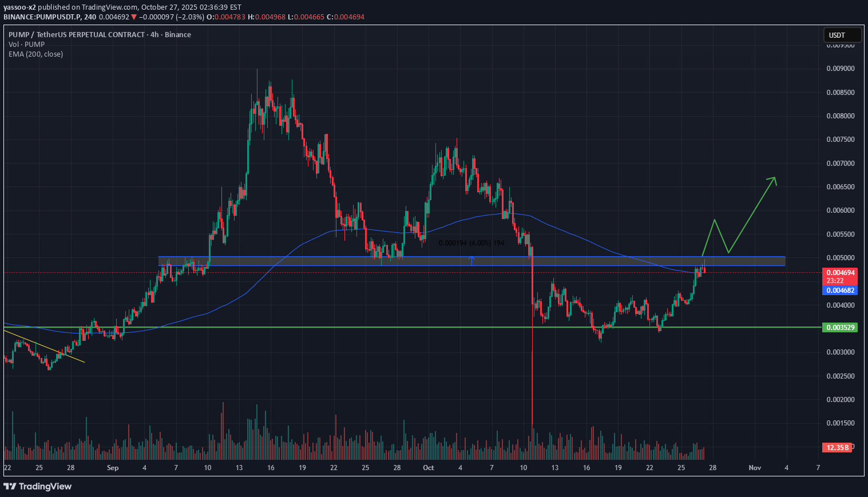Viewport: 868px width, 497px height.
Task: Click the TradingView logo in bottom-left corner
Action: tap(38, 486)
